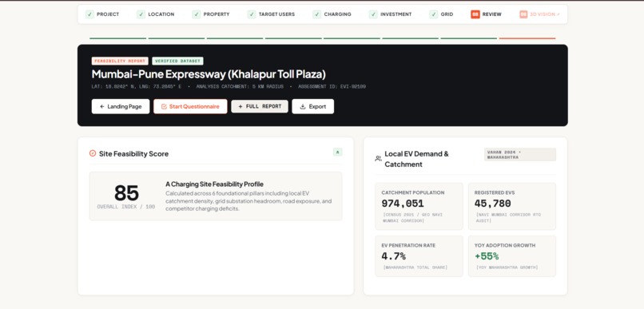The image size is (644, 309).
Task: Open the Investment step
Action: 391,14
